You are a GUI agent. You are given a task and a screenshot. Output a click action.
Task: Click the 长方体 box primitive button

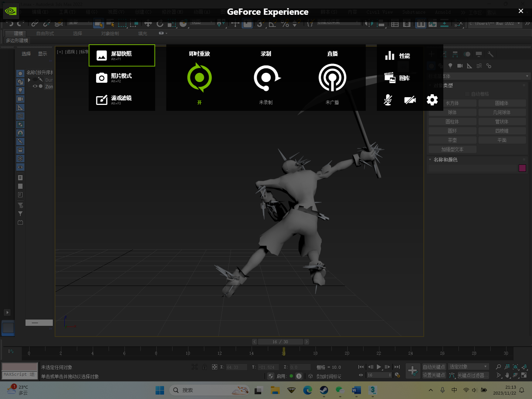tap(452, 103)
